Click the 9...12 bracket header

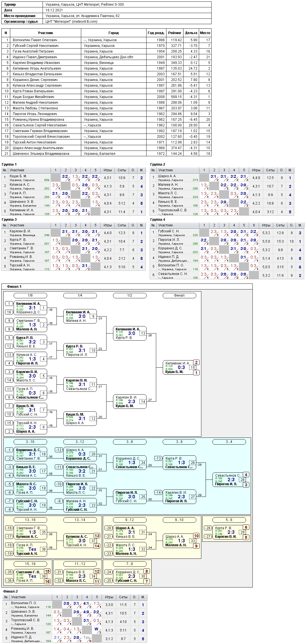[130, 520]
